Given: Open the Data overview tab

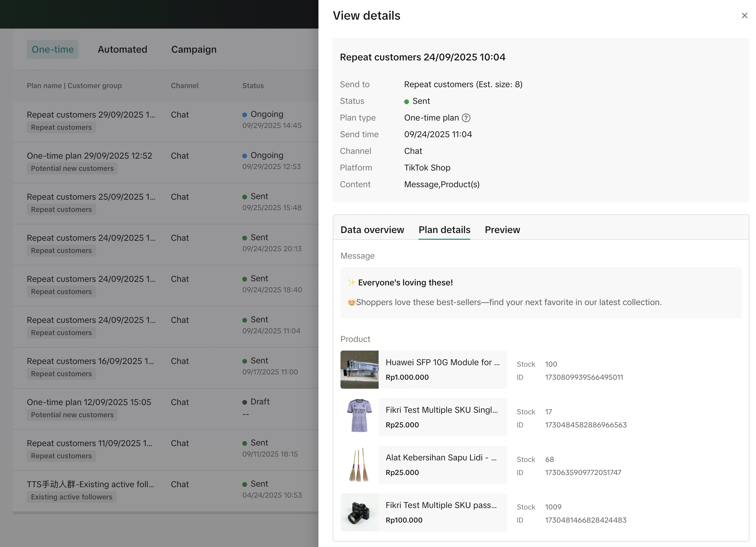Looking at the screenshot, I should pos(372,230).
